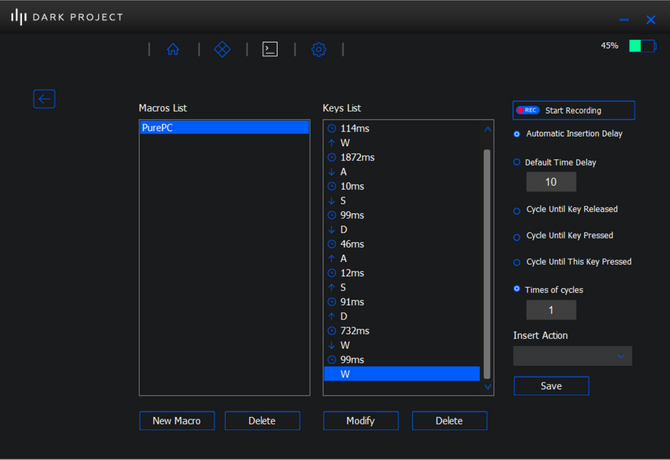The width and height of the screenshot is (670, 460).
Task: Select Times of cycles option
Action: (517, 289)
